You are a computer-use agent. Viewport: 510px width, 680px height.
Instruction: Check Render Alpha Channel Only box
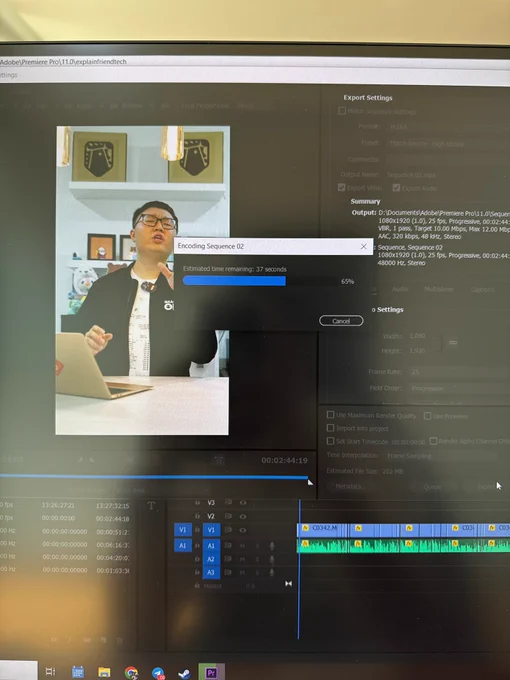[433, 441]
